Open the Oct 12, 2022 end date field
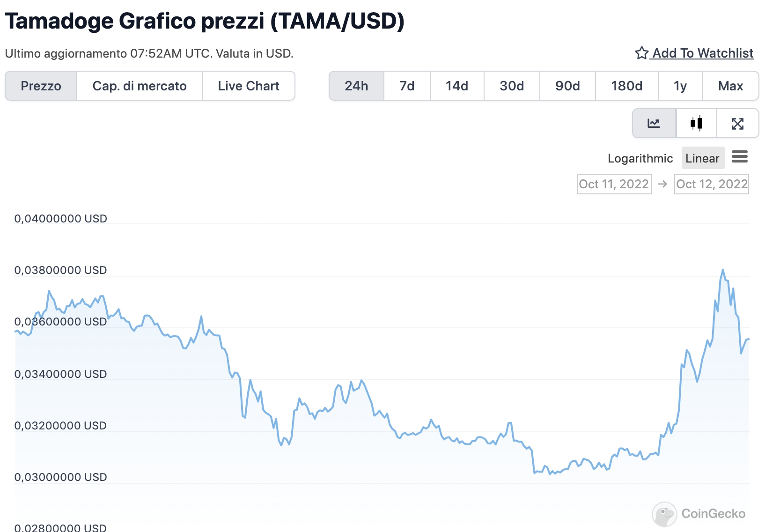Screen dimensions: 765x532 (712, 184)
